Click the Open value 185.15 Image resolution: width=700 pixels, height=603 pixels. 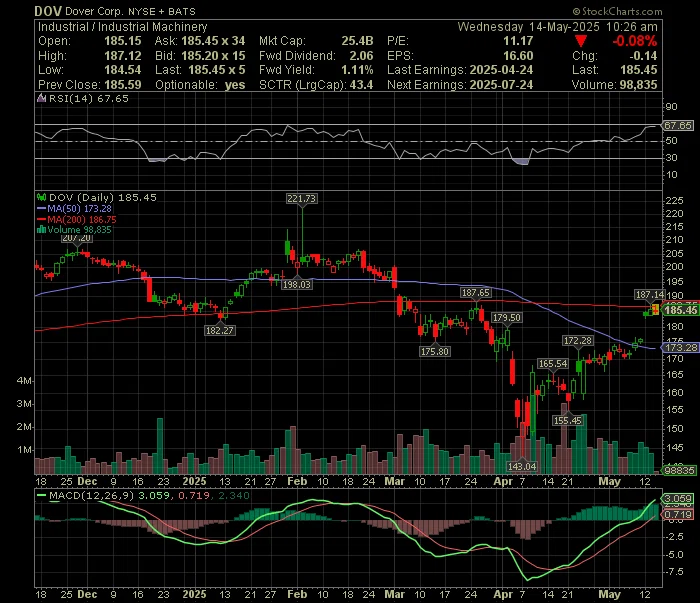pos(123,41)
